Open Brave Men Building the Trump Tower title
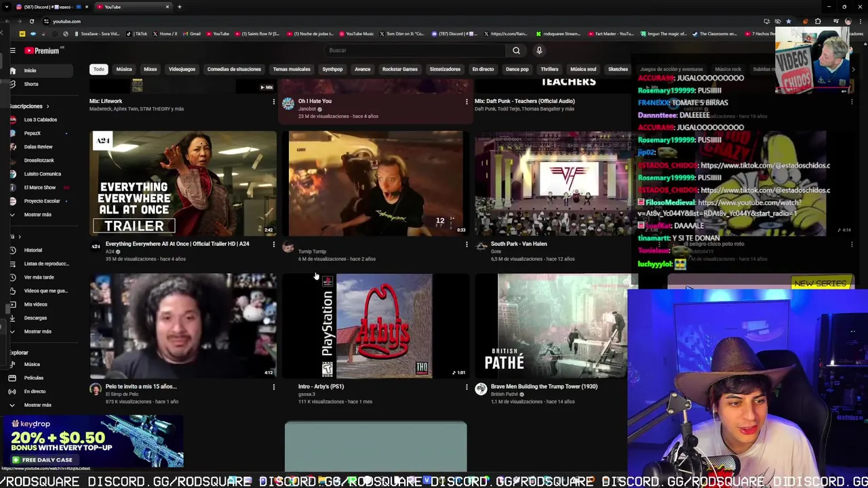The height and width of the screenshot is (488, 868). (544, 386)
